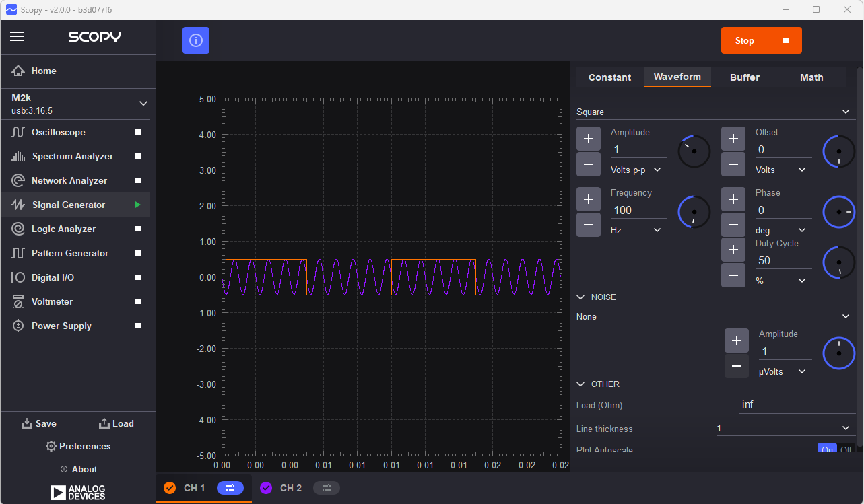Stop the running Signal Generator indicator

(138, 205)
